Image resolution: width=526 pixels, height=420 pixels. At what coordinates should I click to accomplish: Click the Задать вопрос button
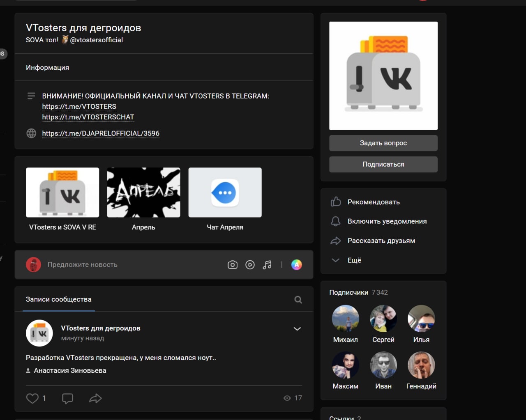(x=383, y=143)
